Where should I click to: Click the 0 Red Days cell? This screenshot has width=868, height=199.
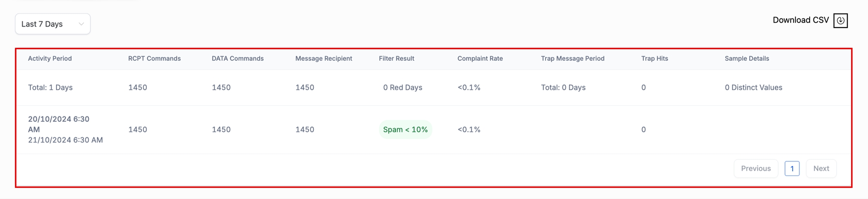coord(403,87)
